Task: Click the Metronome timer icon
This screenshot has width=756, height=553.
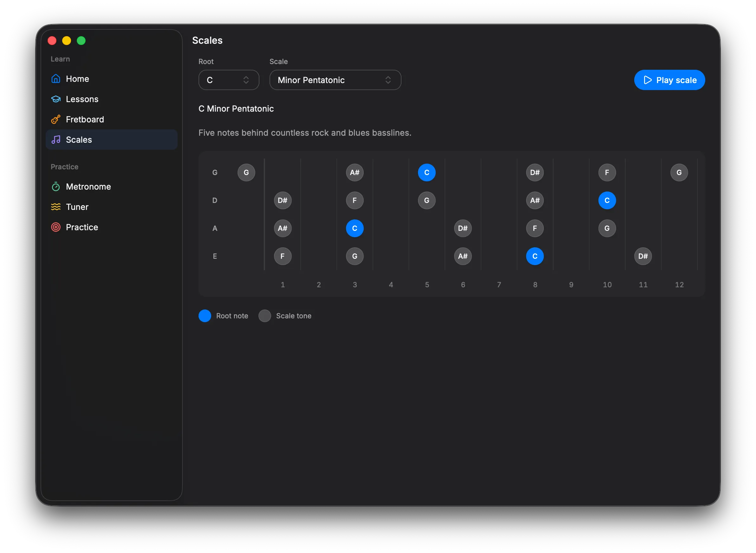Action: coord(56,187)
